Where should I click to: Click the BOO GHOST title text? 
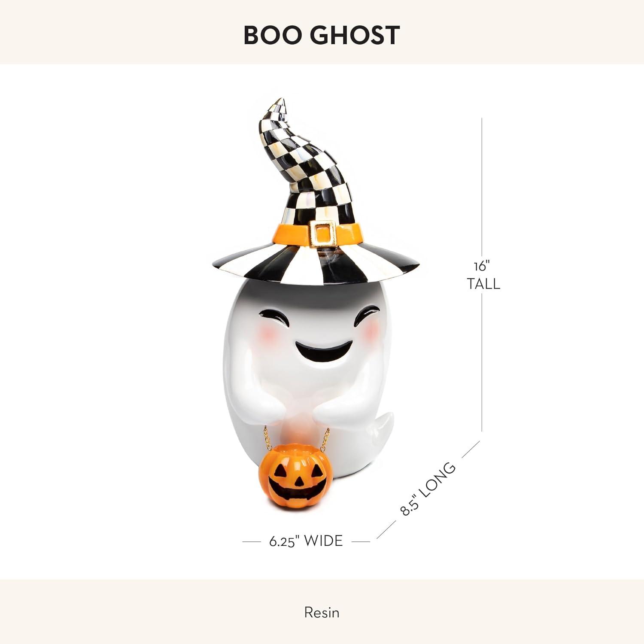322,35
